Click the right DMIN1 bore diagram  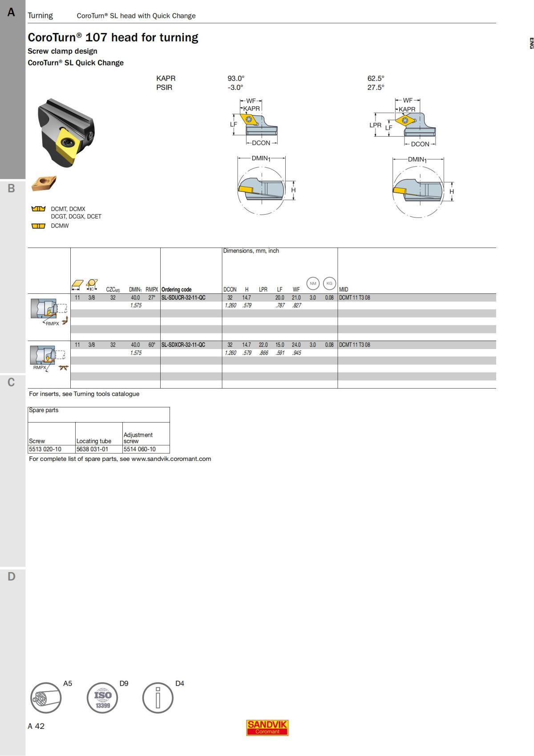click(423, 187)
